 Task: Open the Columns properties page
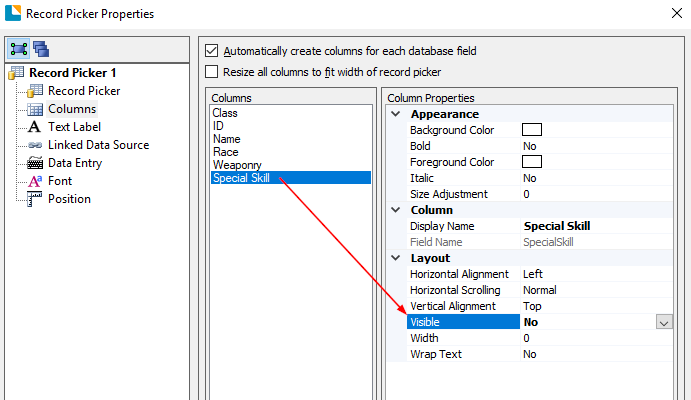pyautogui.click(x=72, y=109)
